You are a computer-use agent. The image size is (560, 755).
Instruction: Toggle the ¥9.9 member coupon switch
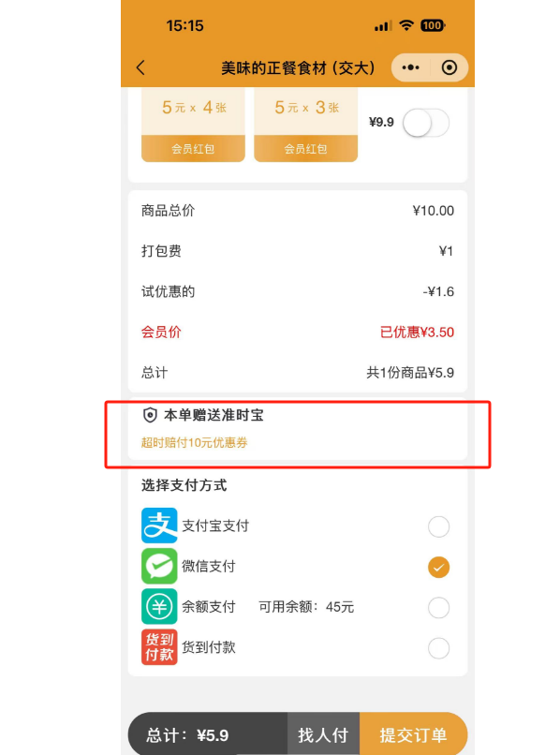tap(426, 123)
